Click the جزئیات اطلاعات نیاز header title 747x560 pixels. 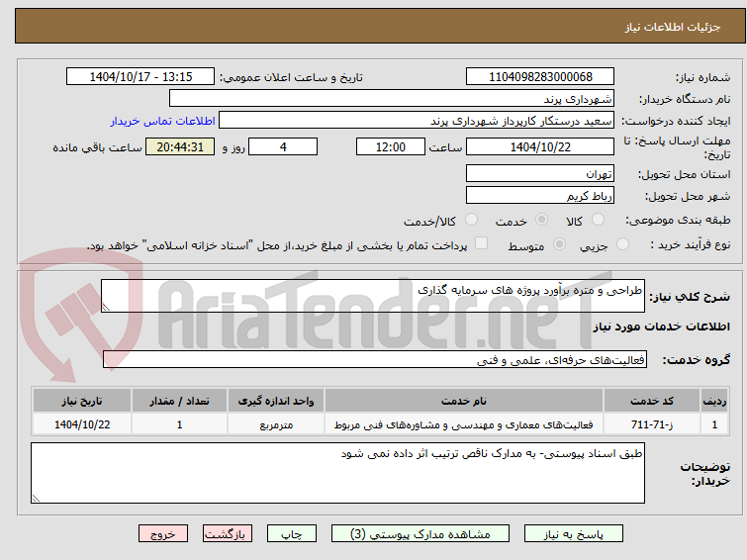pos(673,27)
